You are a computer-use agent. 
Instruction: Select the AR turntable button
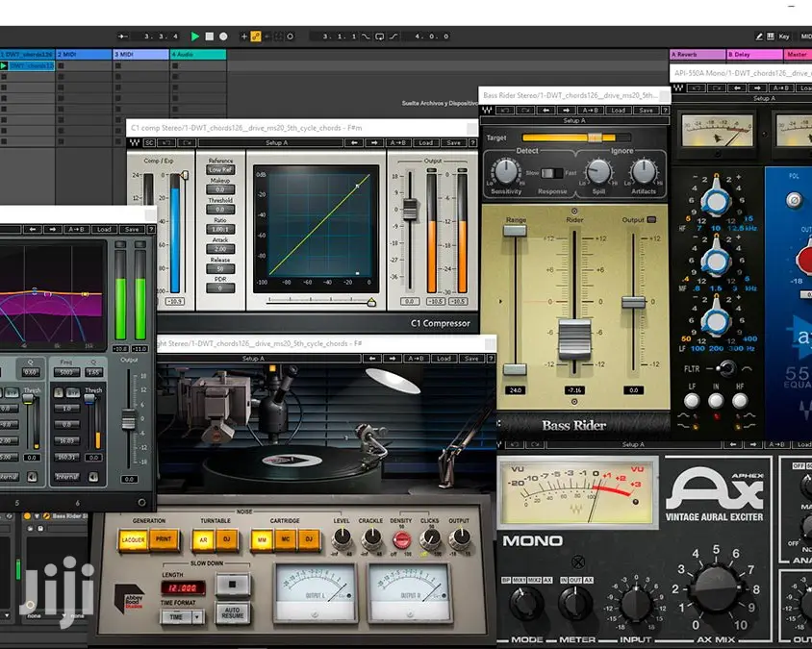pos(204,539)
